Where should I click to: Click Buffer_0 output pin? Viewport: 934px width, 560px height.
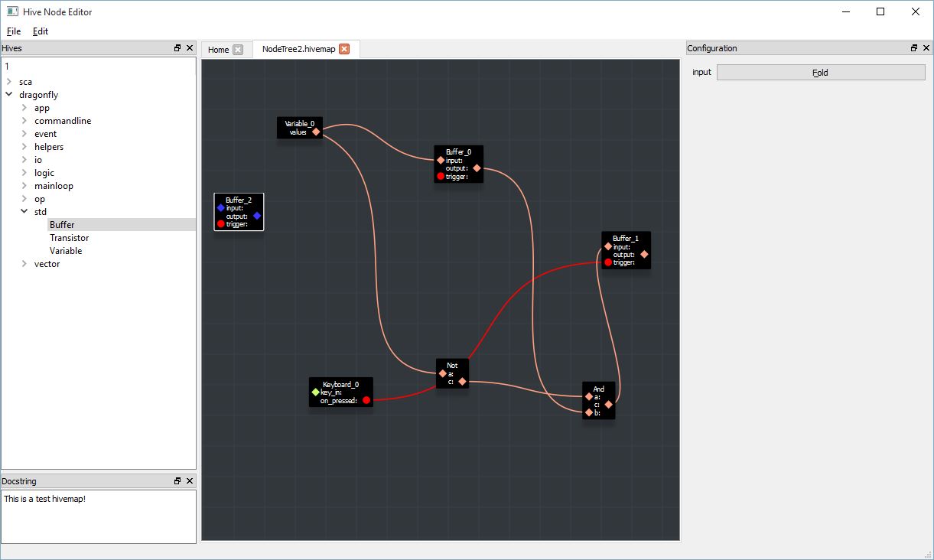477,168
